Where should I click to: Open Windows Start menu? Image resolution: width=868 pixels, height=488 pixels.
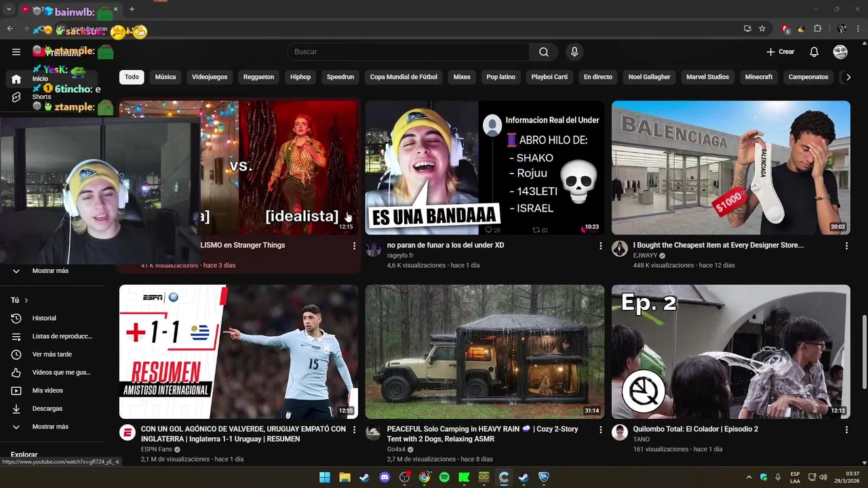325,477
